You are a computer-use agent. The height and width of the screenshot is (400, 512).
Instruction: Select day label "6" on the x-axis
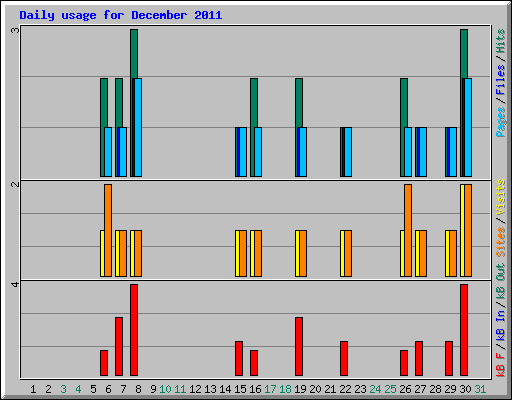(108, 389)
